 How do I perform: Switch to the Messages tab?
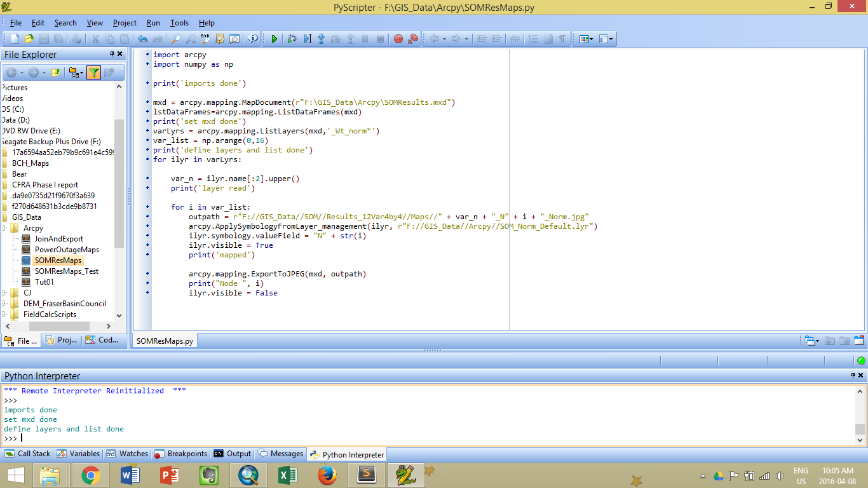[281, 454]
